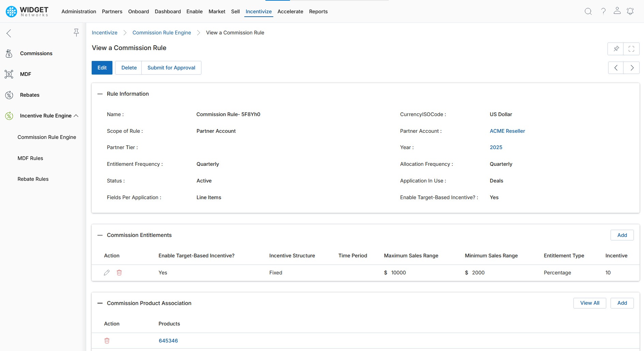
Task: Select MDF Rules in sidebar
Action: point(30,158)
